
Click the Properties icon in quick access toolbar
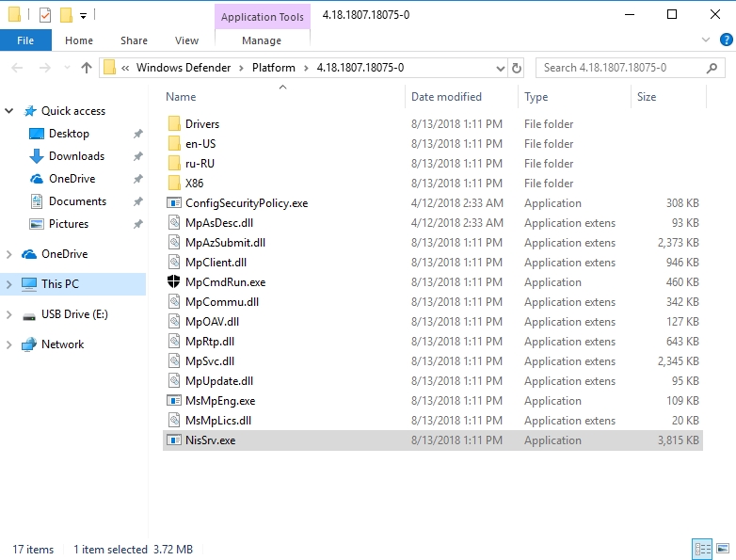coord(45,15)
